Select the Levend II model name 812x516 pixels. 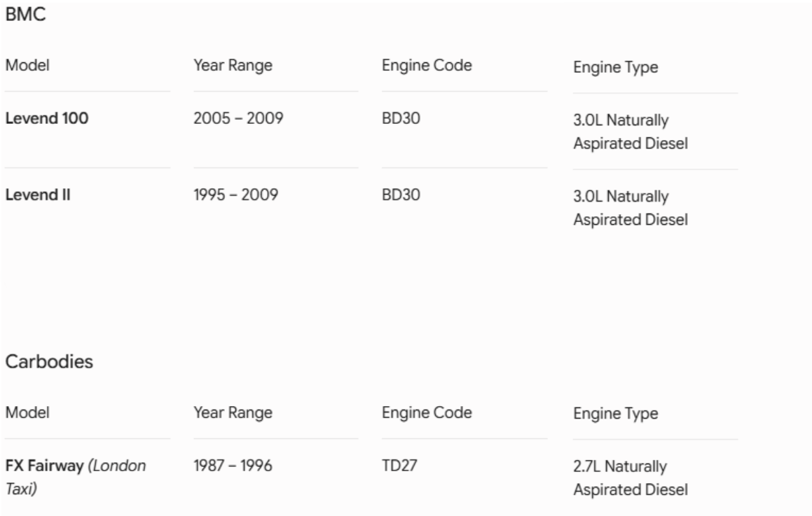pos(38,195)
